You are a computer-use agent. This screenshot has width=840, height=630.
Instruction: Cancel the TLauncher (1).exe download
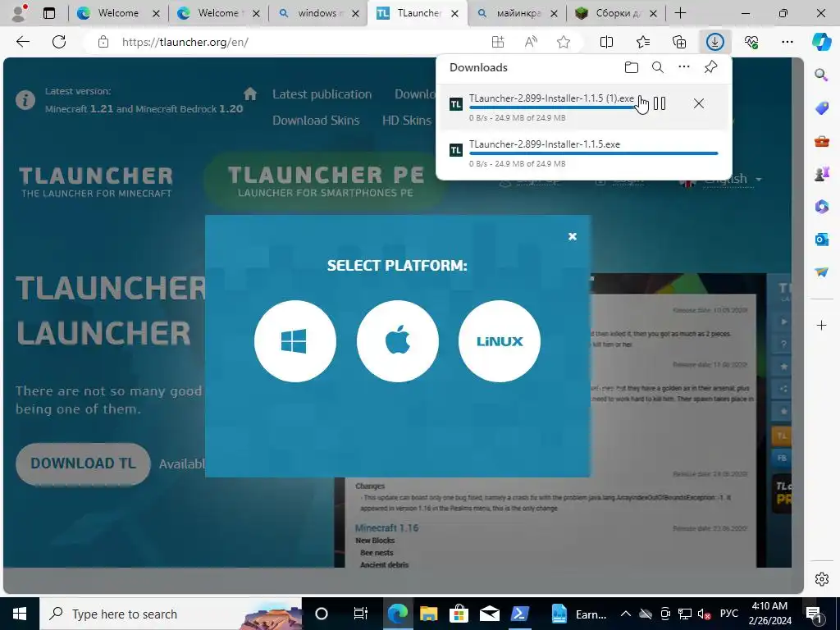click(699, 103)
